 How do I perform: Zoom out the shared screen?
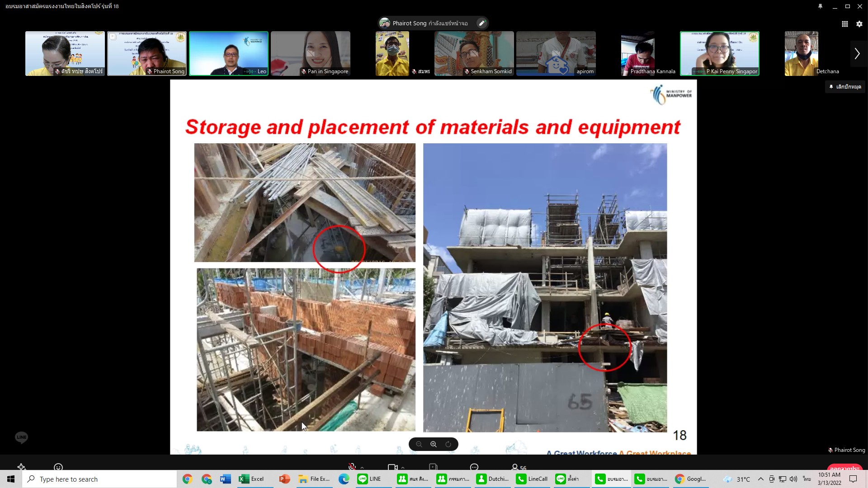[419, 444]
